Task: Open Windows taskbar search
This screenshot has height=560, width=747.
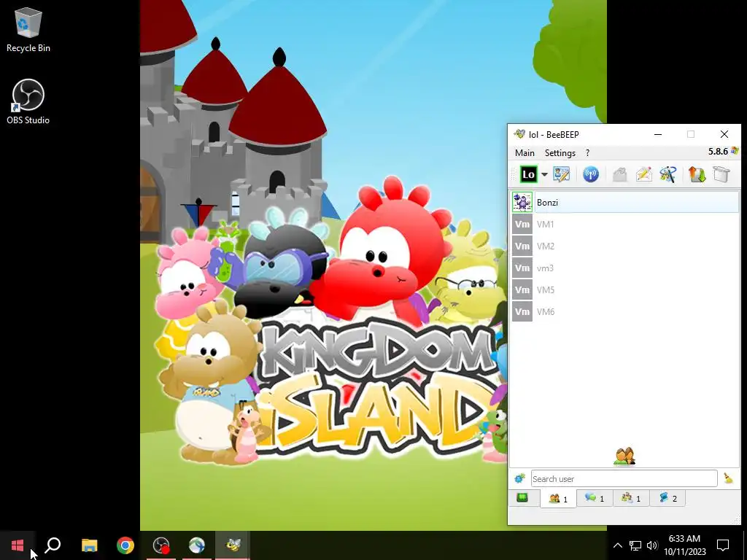Action: [x=53, y=545]
